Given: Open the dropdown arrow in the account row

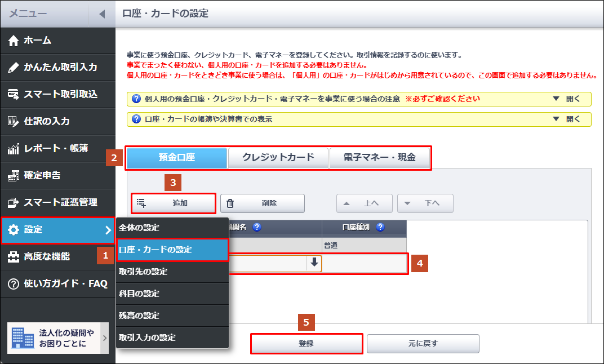Looking at the screenshot, I should pyautogui.click(x=314, y=263).
